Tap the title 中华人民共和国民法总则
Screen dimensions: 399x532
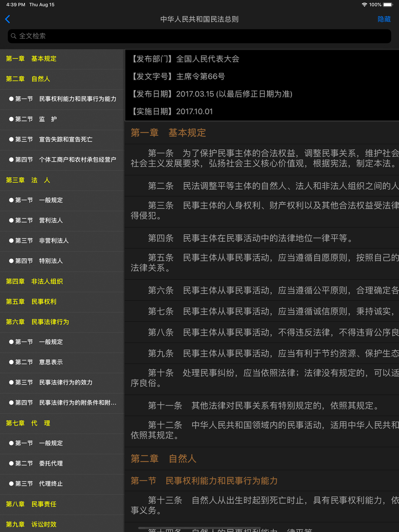click(x=199, y=19)
